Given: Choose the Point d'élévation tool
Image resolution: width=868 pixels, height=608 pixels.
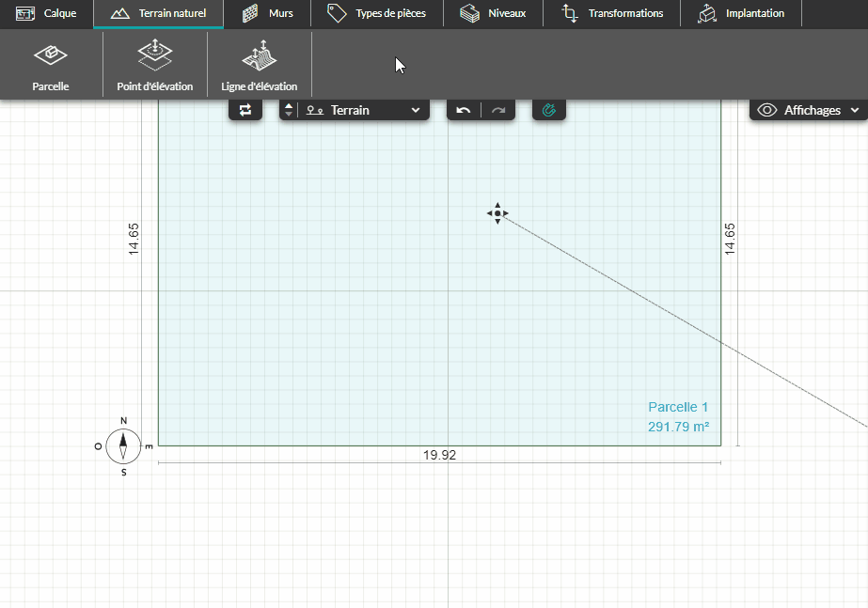Looking at the screenshot, I should [x=155, y=65].
